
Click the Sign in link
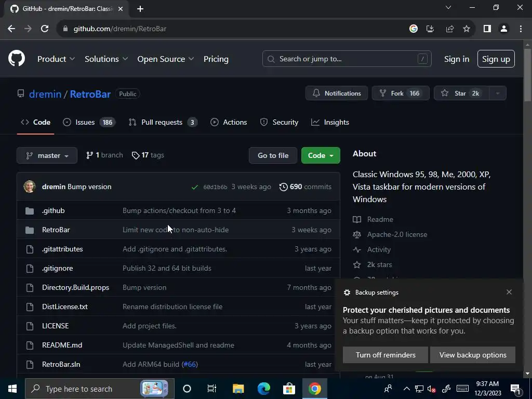pos(457,59)
